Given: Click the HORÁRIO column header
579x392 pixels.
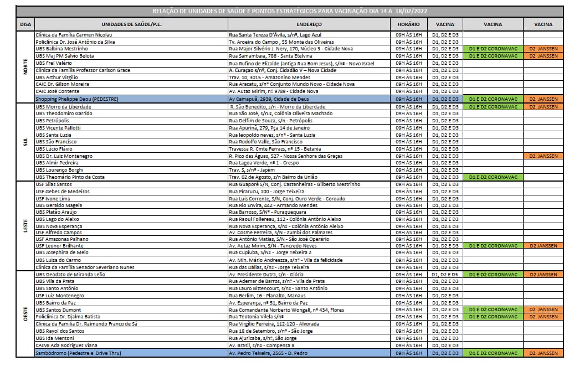Looking at the screenshot, I should coord(408,24).
